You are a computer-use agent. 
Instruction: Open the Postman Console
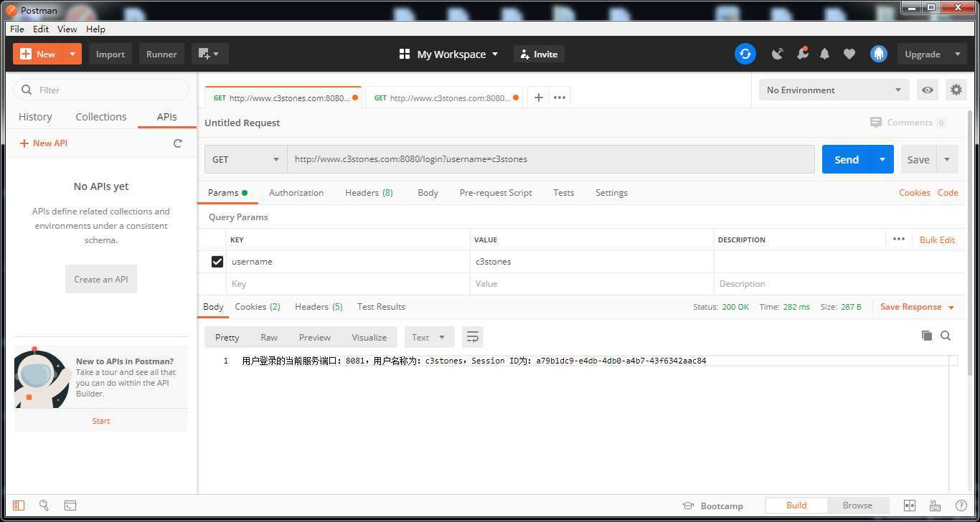70,506
